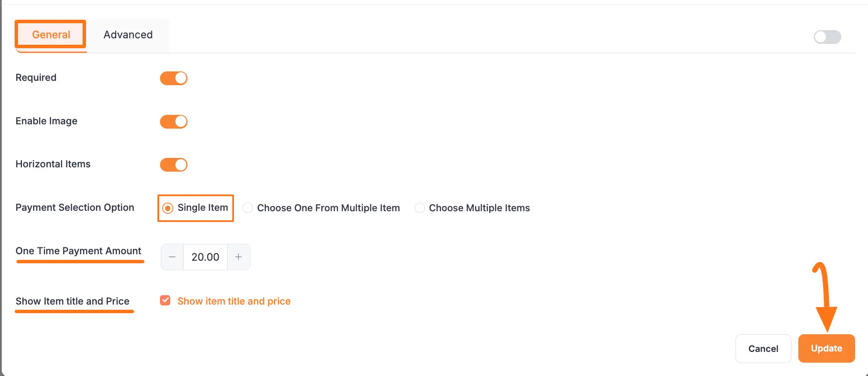
Task: Click the Cancel button
Action: click(x=763, y=348)
